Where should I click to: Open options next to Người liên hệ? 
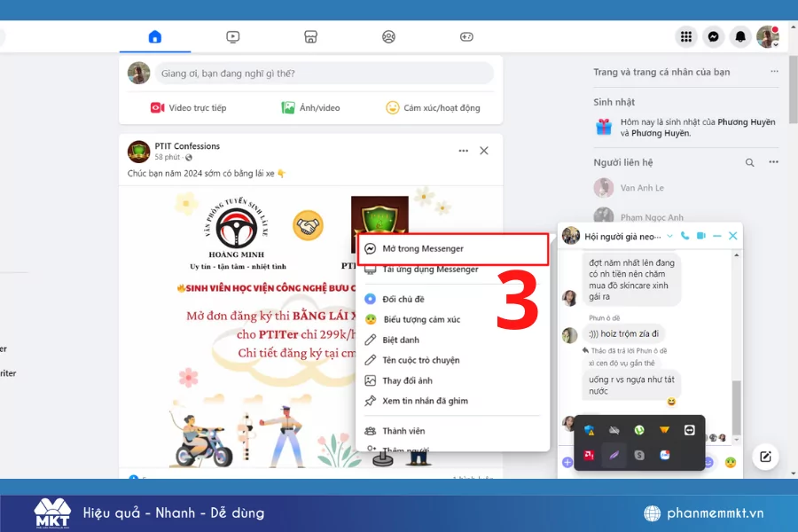(773, 162)
